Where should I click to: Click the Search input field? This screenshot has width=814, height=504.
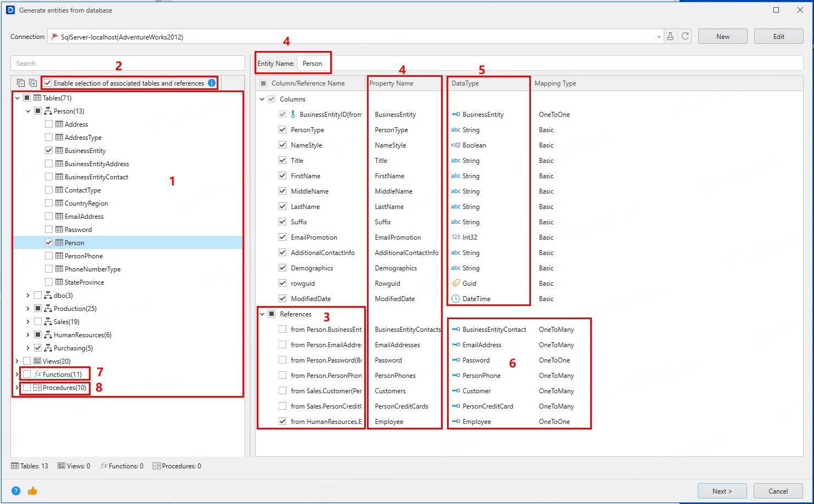127,64
